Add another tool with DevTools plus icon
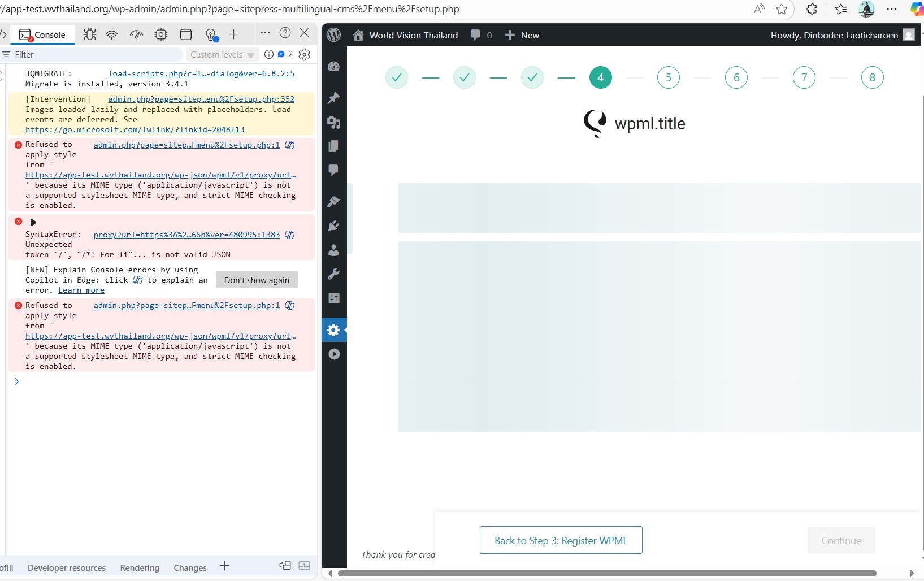924x581 pixels. point(234,34)
